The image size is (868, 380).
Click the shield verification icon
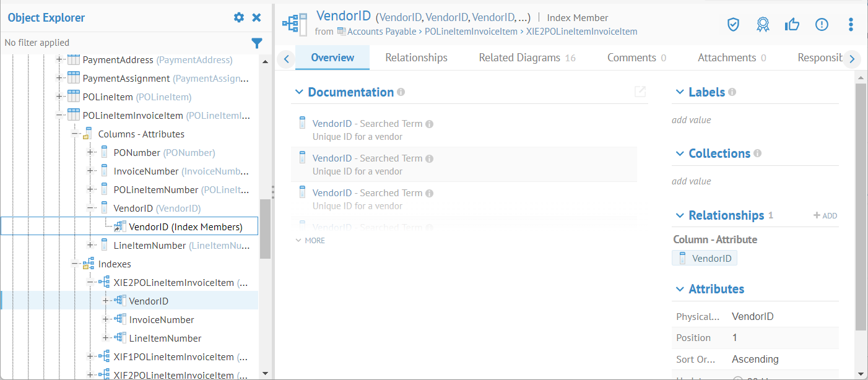click(733, 25)
